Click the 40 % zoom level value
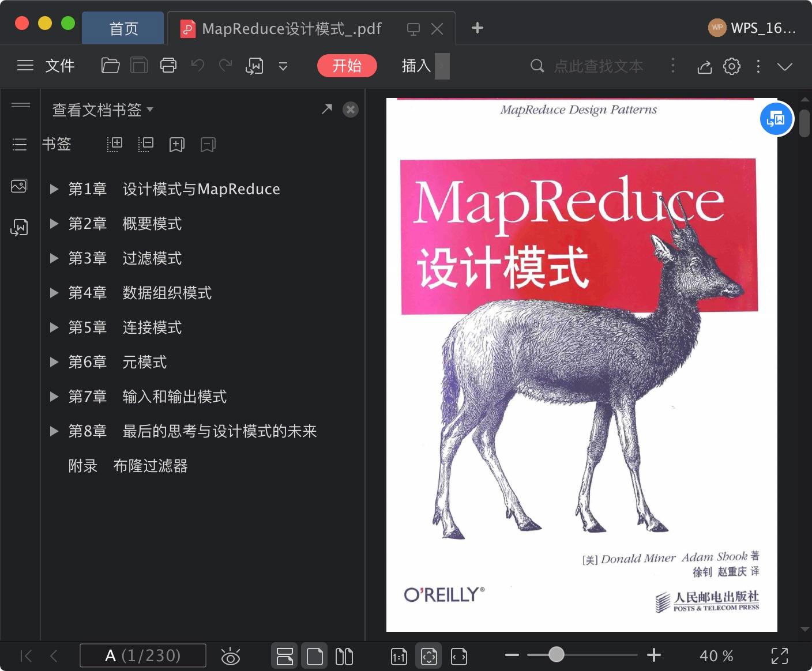This screenshot has height=671, width=812. 716,655
